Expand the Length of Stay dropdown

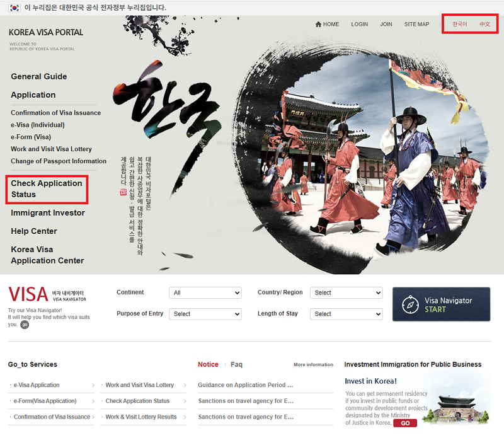point(346,314)
